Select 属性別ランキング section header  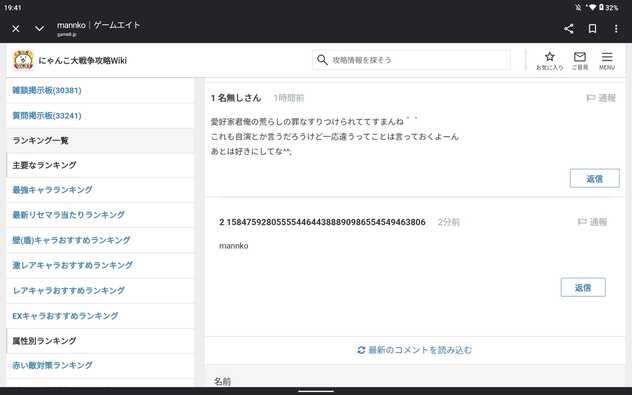point(100,341)
